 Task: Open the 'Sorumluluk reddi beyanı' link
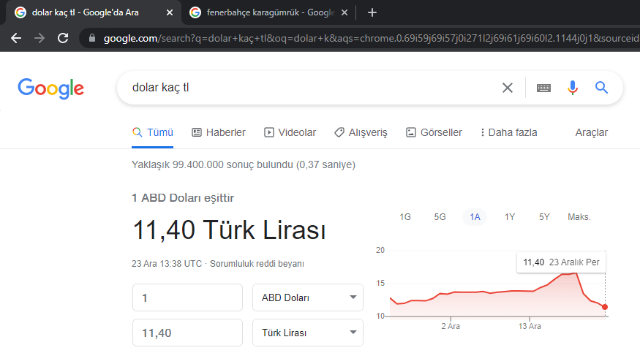(x=257, y=264)
